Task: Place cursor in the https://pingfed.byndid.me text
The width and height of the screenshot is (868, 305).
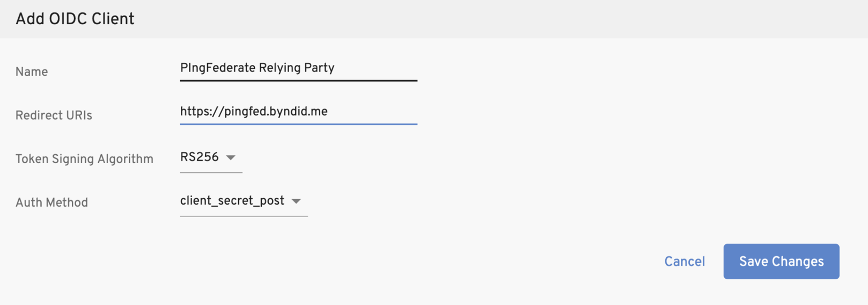Action: coord(253,112)
